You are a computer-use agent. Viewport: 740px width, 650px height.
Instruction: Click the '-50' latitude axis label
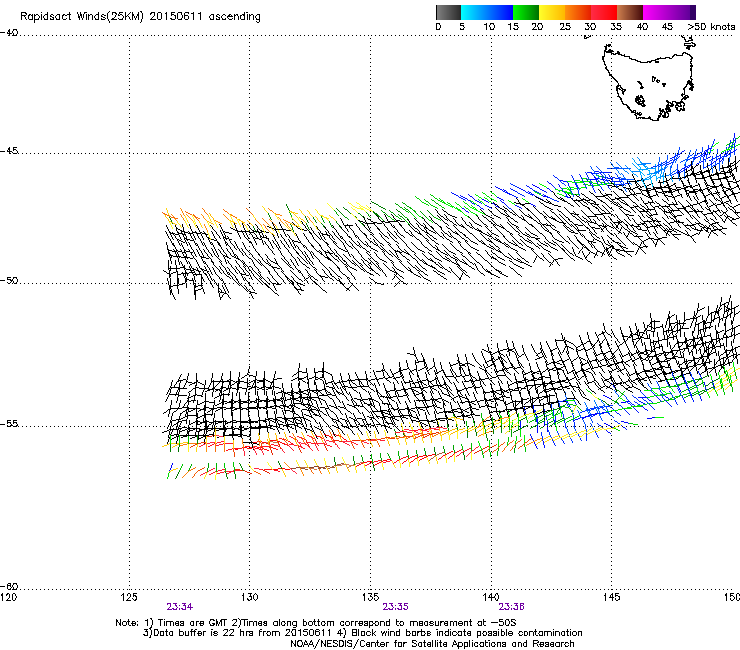9,281
